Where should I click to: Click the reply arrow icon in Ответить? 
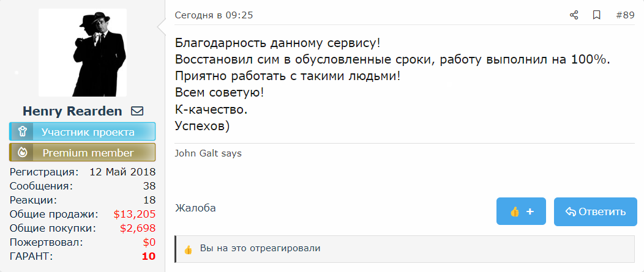pos(571,212)
